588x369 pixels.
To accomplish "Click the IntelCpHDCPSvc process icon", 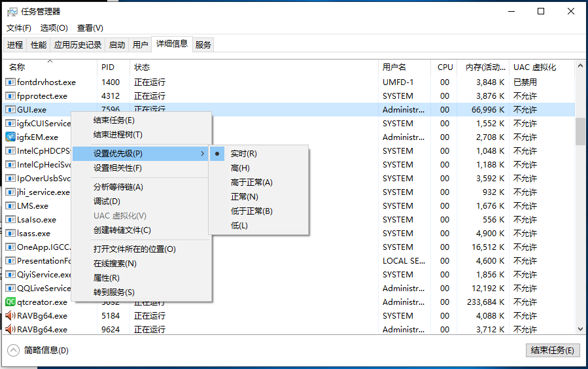I will click(10, 150).
